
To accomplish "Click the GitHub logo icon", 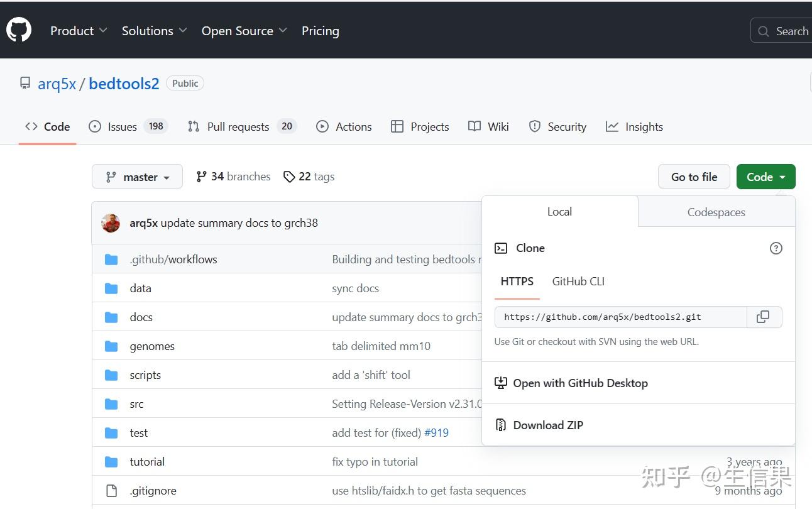I will 19,30.
